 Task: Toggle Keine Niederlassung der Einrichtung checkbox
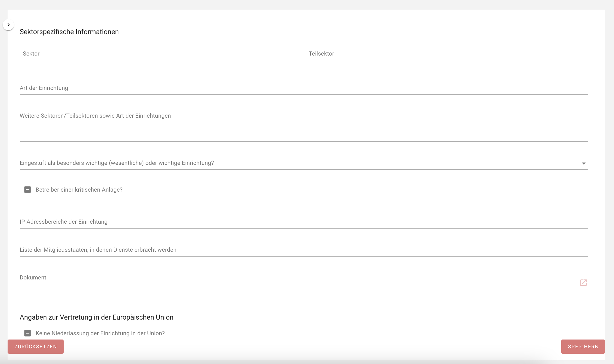coord(28,333)
